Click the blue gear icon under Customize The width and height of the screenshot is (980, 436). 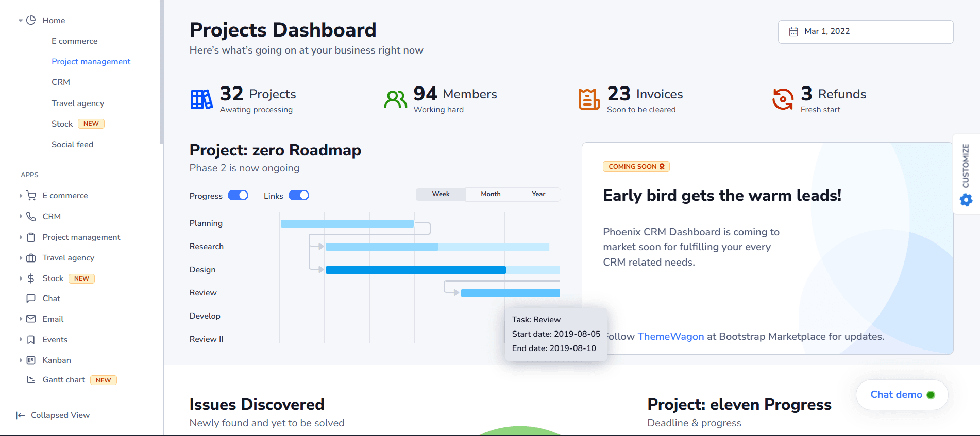(x=966, y=200)
